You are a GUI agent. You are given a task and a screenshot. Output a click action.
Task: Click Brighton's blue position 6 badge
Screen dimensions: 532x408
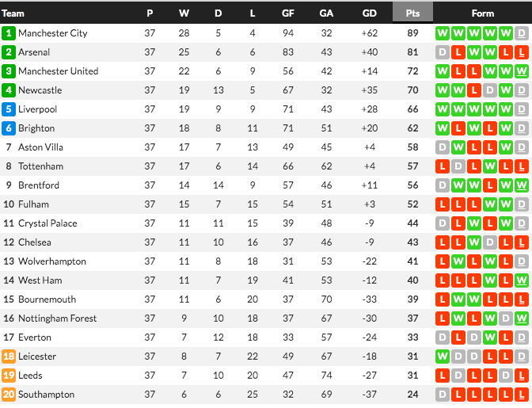coord(9,128)
